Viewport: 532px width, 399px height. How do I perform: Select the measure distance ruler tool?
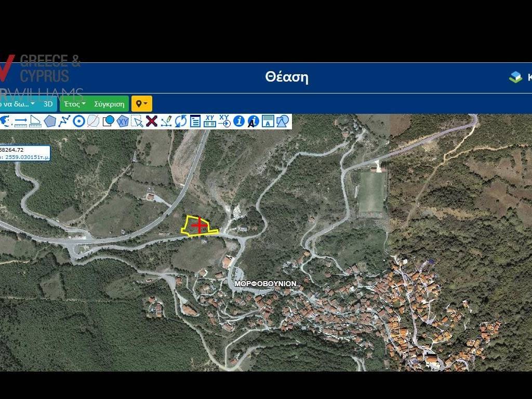click(x=21, y=122)
